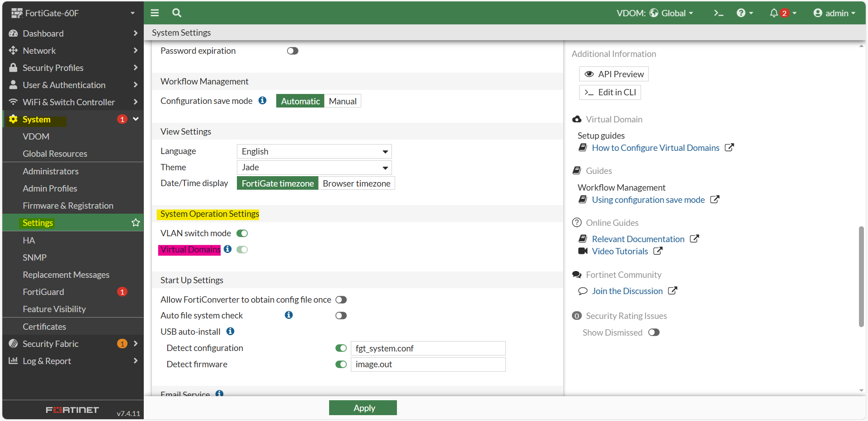Viewport: 868px width, 421px height.
Task: Toggle the Virtual Domains switch
Action: pyautogui.click(x=242, y=249)
